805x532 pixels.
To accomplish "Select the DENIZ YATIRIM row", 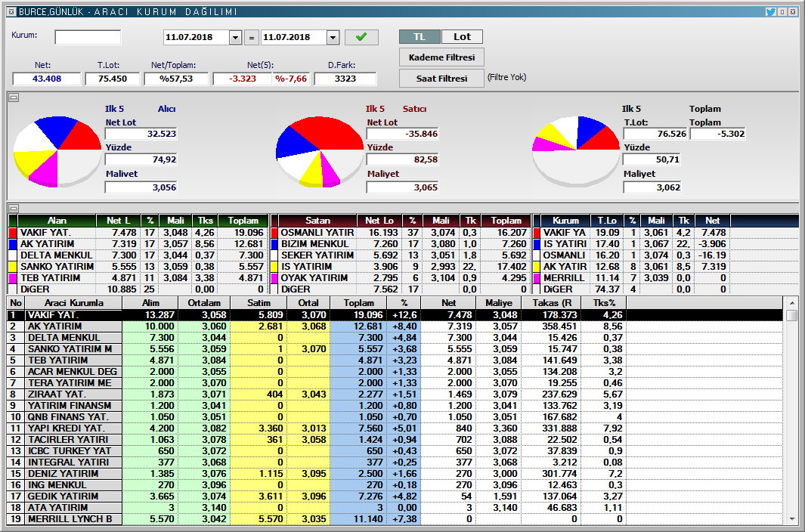I will point(395,473).
